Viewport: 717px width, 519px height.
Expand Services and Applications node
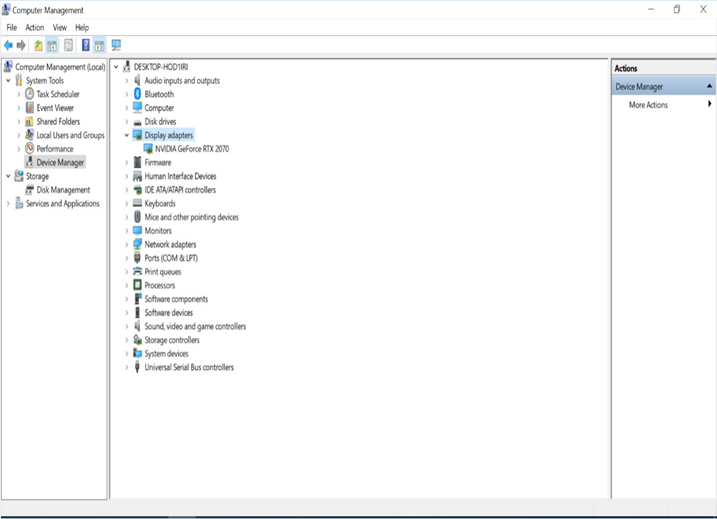pyautogui.click(x=8, y=204)
